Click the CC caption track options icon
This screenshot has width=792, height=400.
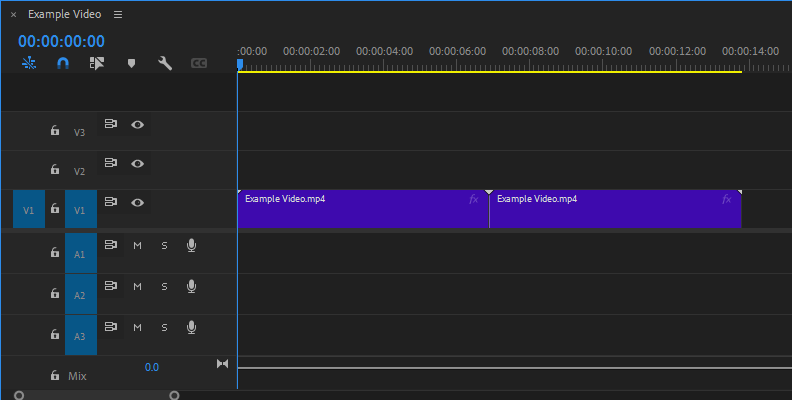pos(199,63)
